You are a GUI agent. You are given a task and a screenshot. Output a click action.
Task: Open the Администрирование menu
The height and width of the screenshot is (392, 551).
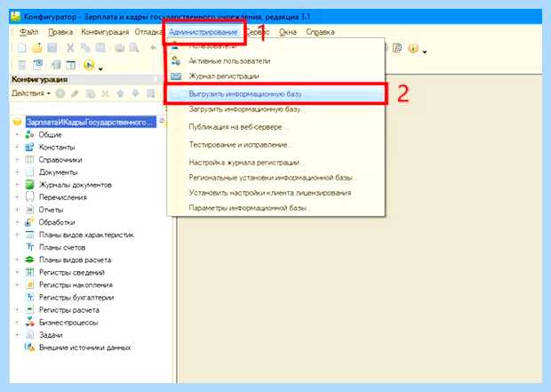point(204,32)
